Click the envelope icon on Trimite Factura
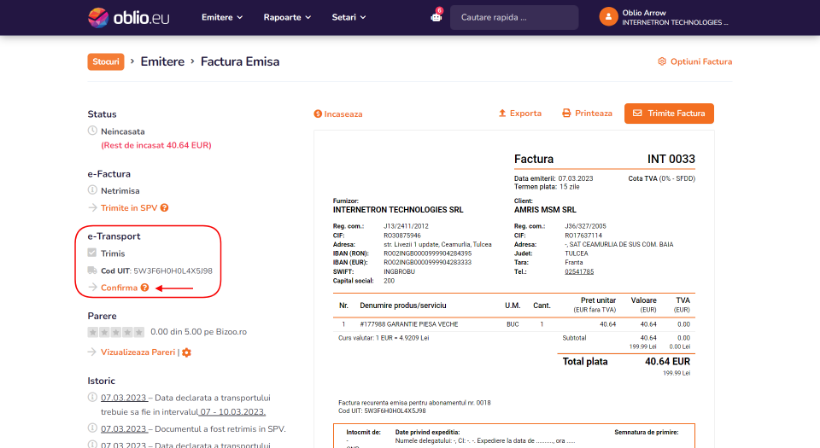 [x=637, y=113]
